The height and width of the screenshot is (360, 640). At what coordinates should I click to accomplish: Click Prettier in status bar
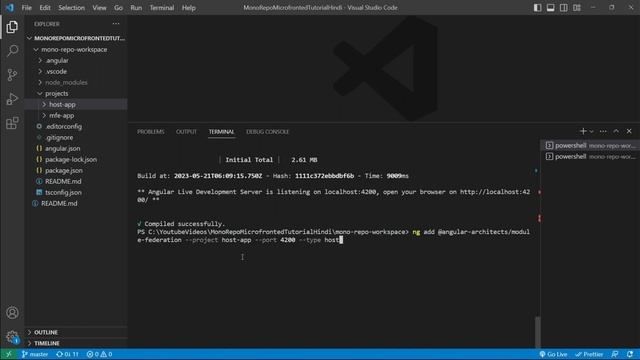pyautogui.click(x=589, y=354)
